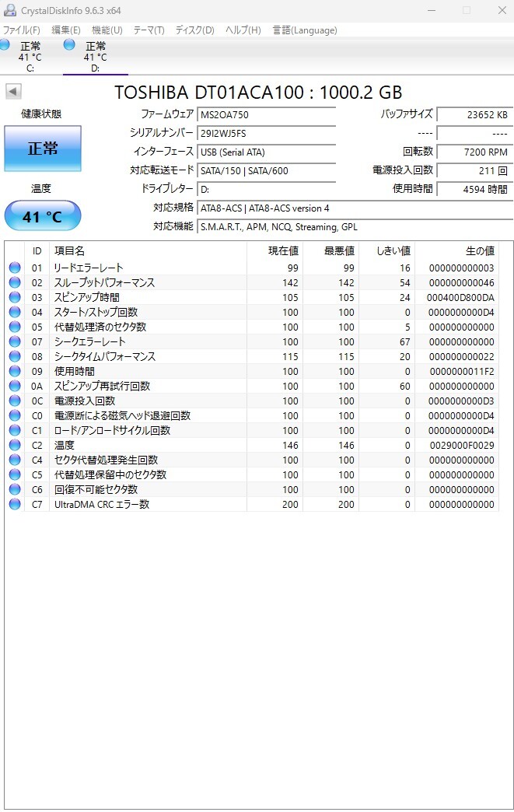Click status icon for row 0C 電源投入回数

click(15, 401)
